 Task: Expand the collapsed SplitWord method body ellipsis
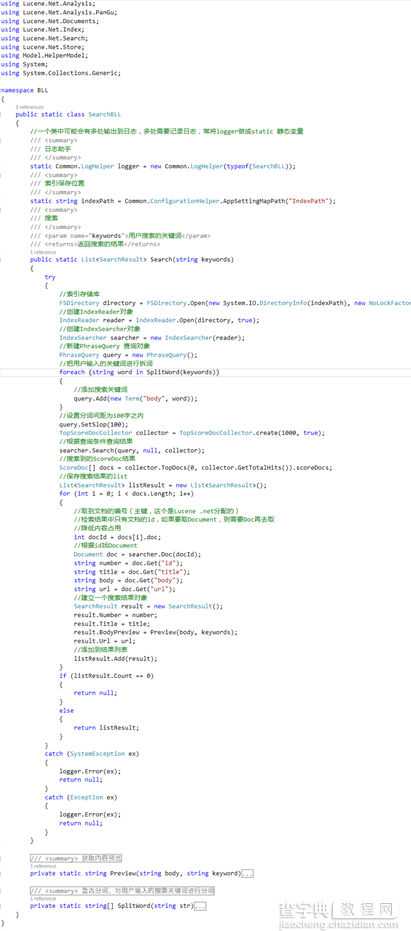(200, 906)
